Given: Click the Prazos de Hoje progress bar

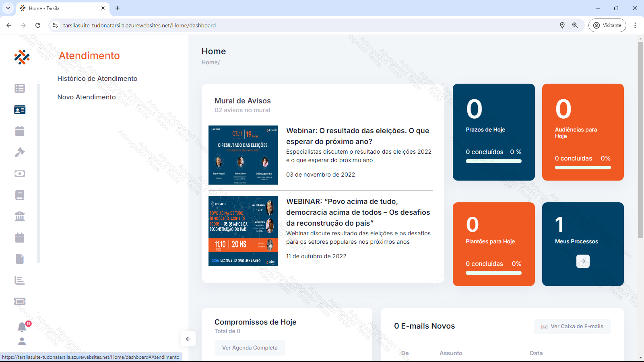Looking at the screenshot, I should click(x=493, y=161).
